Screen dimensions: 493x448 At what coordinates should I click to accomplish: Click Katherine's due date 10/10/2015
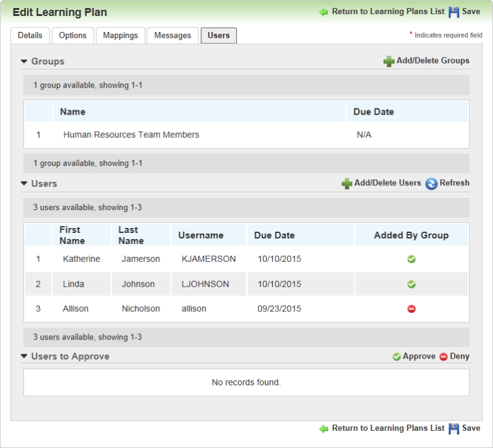click(x=280, y=259)
